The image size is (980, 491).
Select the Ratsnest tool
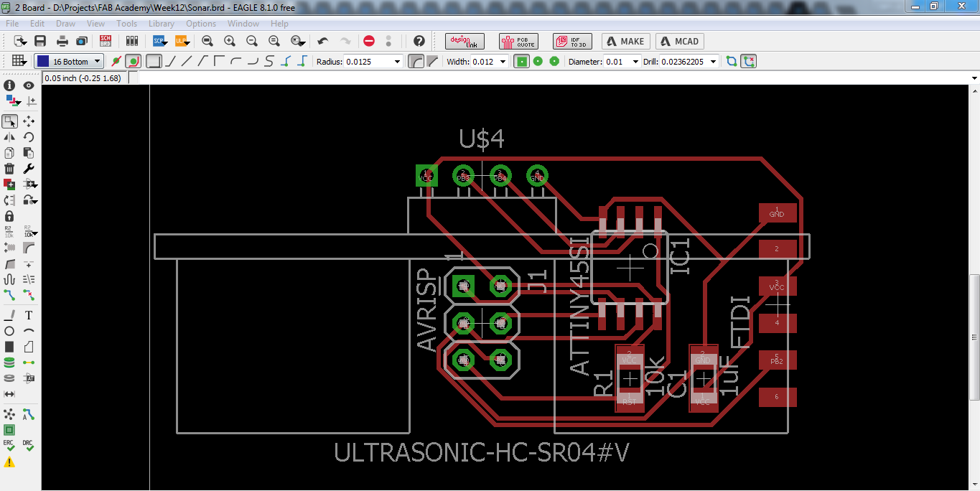(10, 414)
